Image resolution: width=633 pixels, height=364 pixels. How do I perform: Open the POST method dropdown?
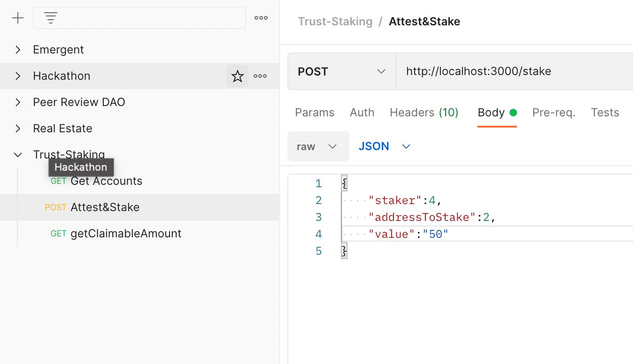[x=342, y=71]
